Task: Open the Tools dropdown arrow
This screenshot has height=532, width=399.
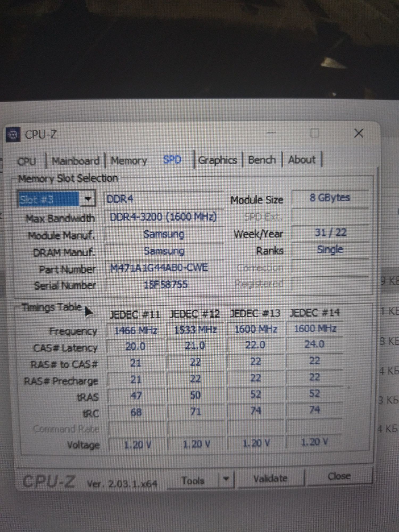Action: pyautogui.click(x=226, y=479)
